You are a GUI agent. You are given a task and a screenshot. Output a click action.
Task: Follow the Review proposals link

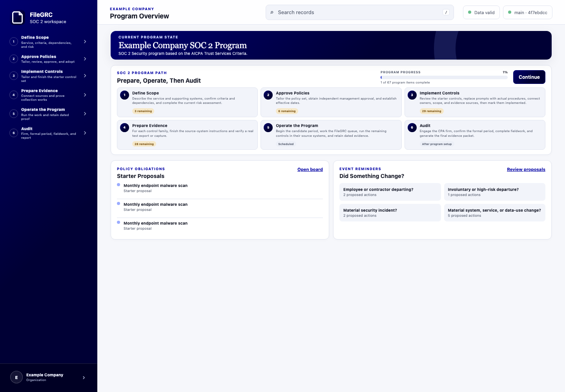pos(526,169)
